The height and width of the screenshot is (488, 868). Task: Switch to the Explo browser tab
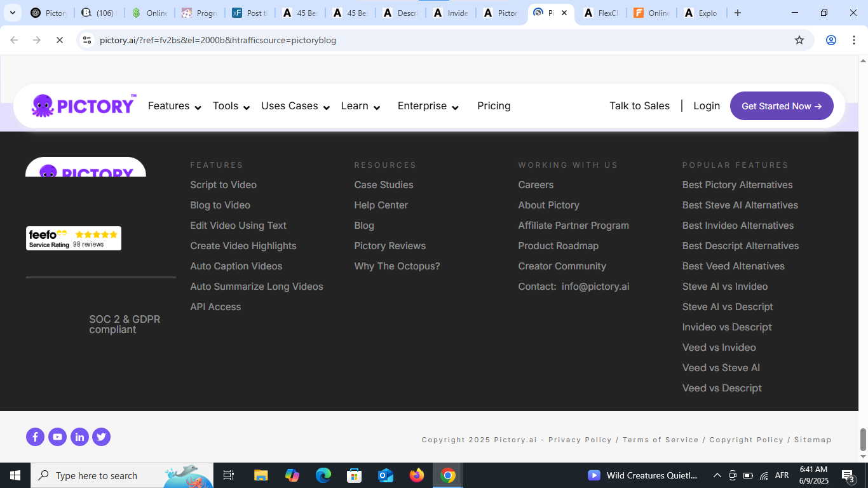pyautogui.click(x=700, y=13)
